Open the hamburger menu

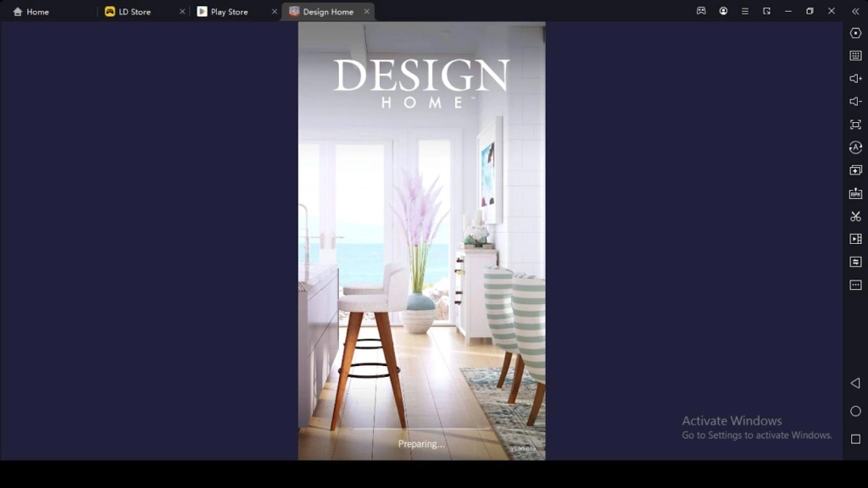[x=744, y=11]
